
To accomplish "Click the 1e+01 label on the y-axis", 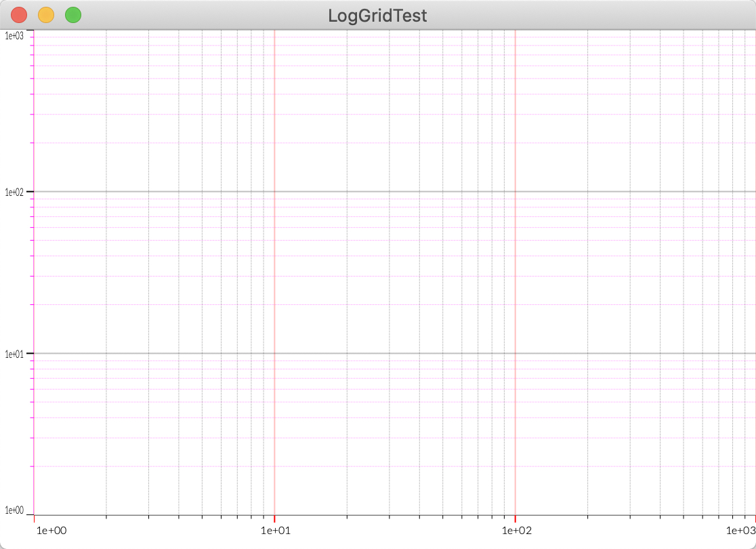I will point(14,354).
